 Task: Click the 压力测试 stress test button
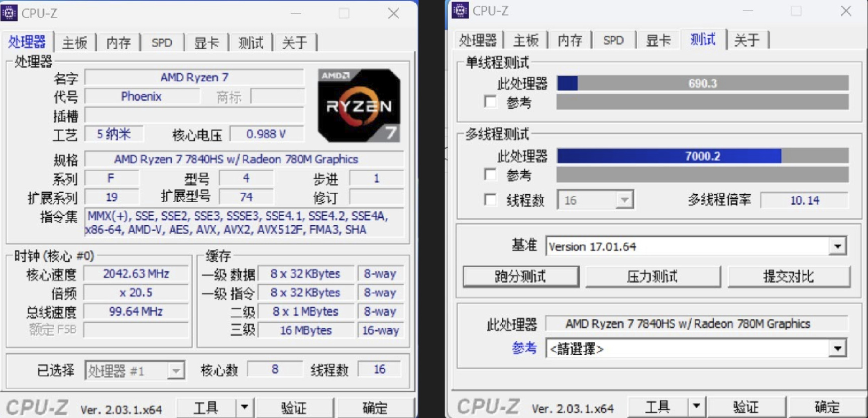pyautogui.click(x=653, y=276)
